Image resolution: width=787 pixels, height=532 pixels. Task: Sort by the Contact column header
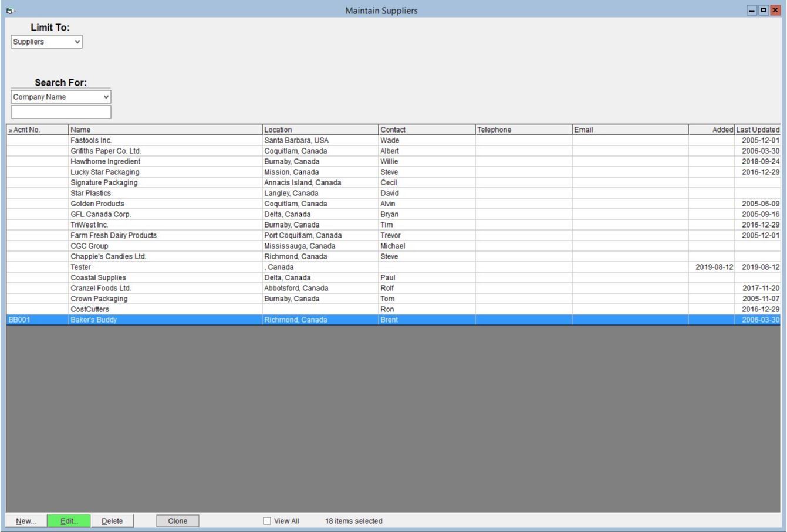coord(427,130)
